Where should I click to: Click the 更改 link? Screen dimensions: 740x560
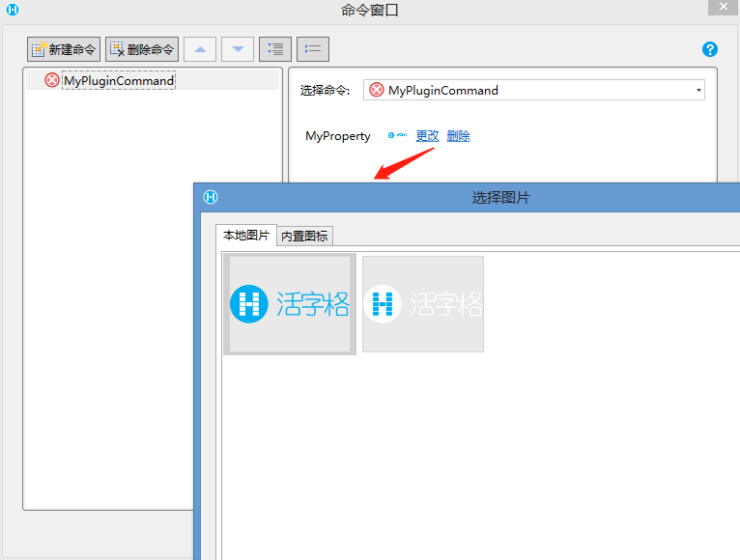tap(427, 136)
